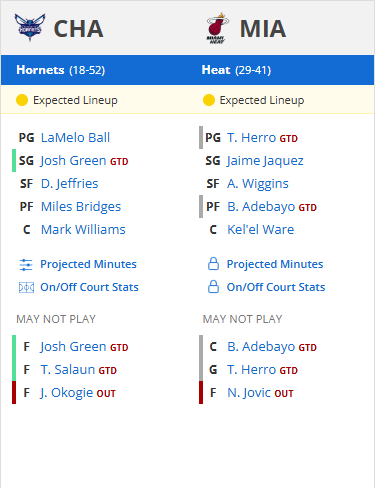Open Heat On/Off Court Stats link
This screenshot has width=375, height=488.
276,287
